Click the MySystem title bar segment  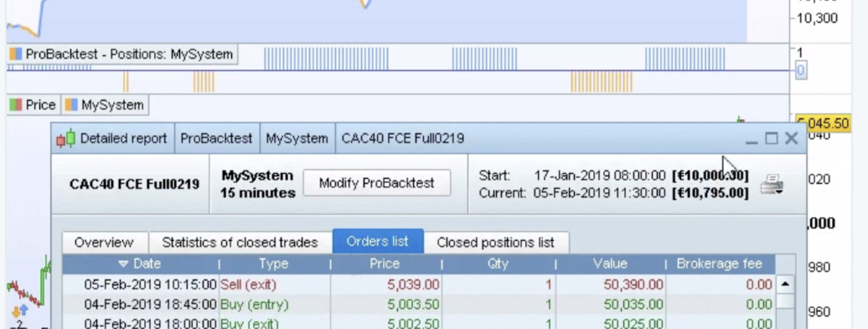297,139
